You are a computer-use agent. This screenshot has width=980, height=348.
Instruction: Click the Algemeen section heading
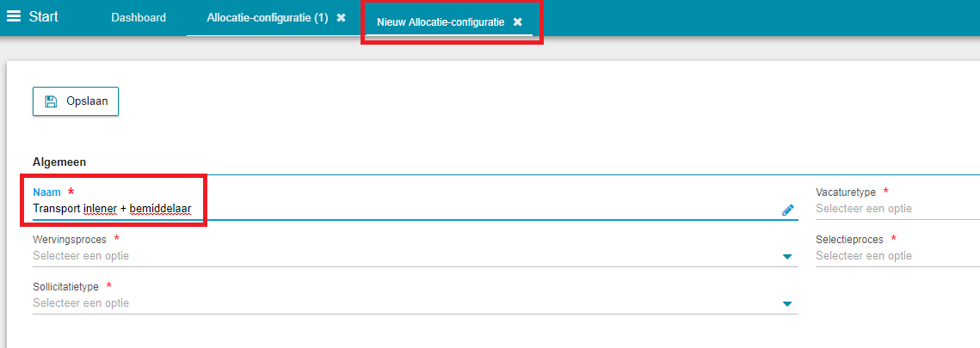[59, 162]
